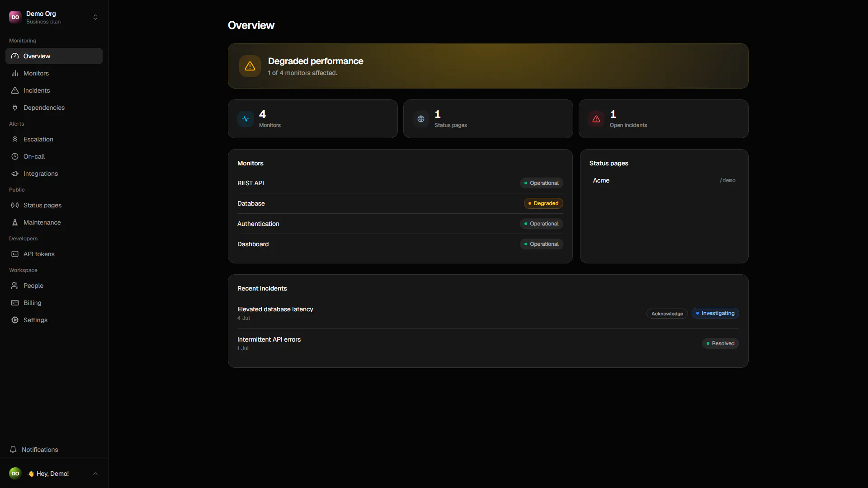868x488 pixels.
Task: Go to Incidents in the sidebar
Action: point(54,90)
